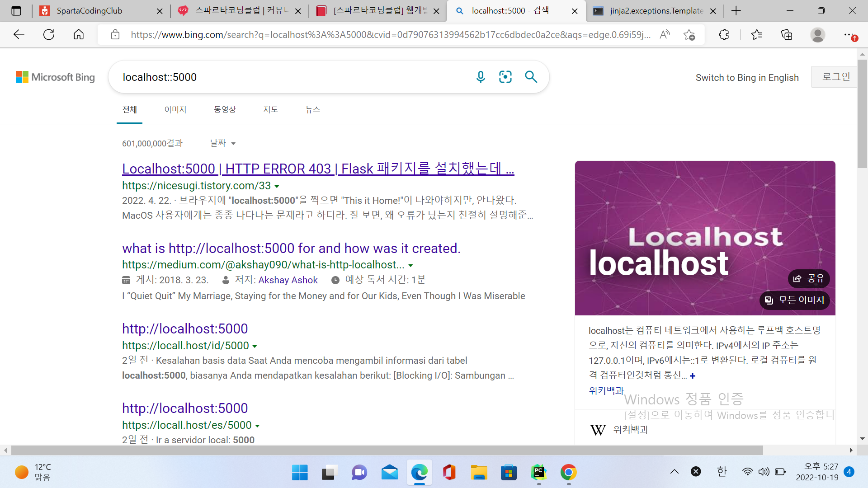Select the 지도 search tab
The width and height of the screenshot is (868, 488).
coord(271,110)
